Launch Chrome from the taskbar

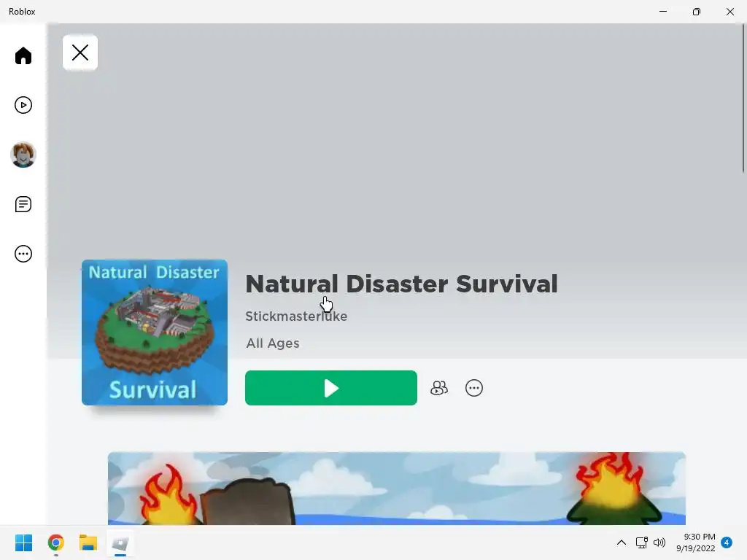click(55, 542)
